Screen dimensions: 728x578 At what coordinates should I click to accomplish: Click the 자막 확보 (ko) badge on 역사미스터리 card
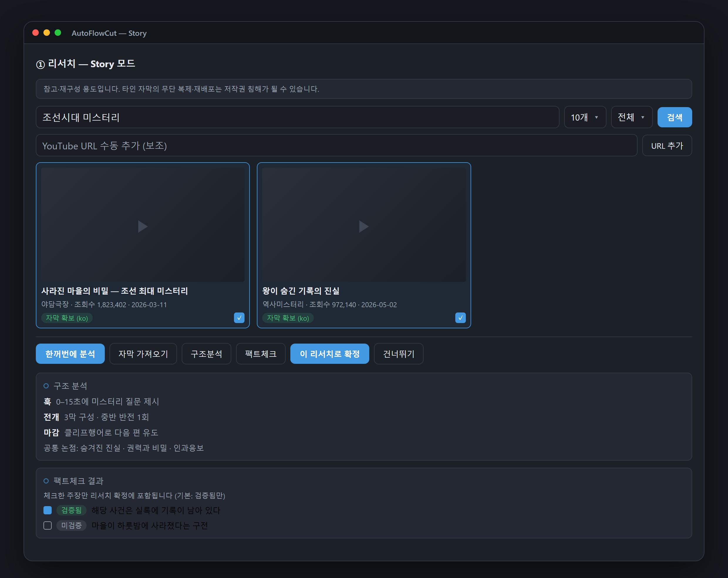288,318
